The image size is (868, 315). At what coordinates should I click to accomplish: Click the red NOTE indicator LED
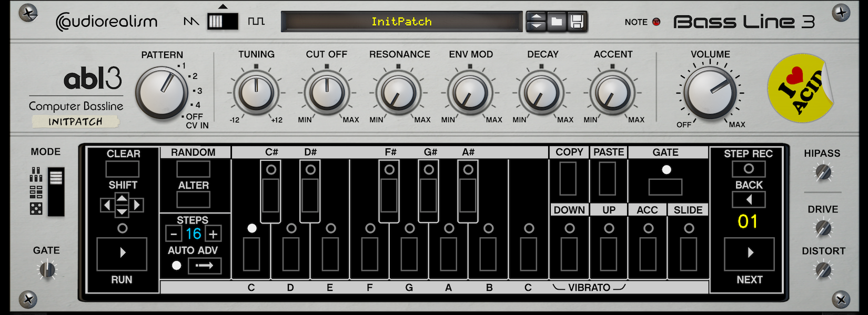coord(656,22)
